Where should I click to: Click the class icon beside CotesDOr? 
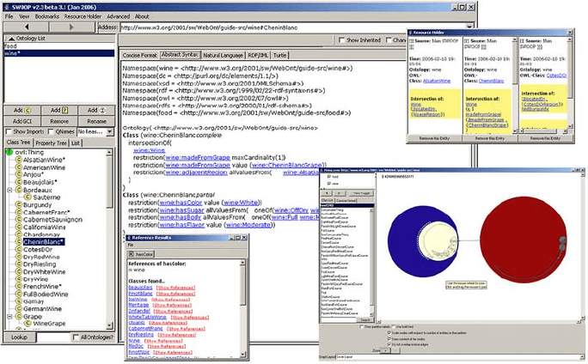(18, 250)
